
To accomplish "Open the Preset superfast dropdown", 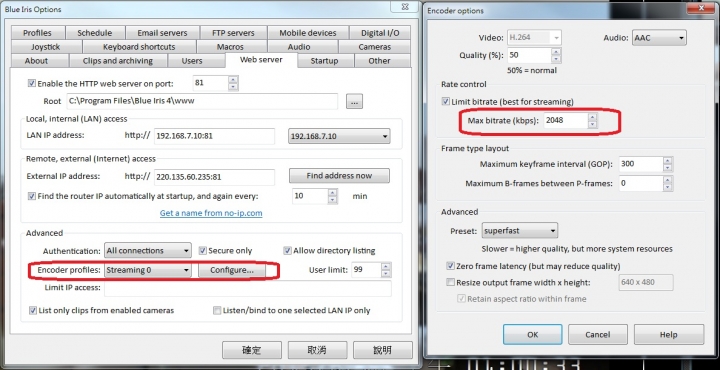I will coord(520,231).
